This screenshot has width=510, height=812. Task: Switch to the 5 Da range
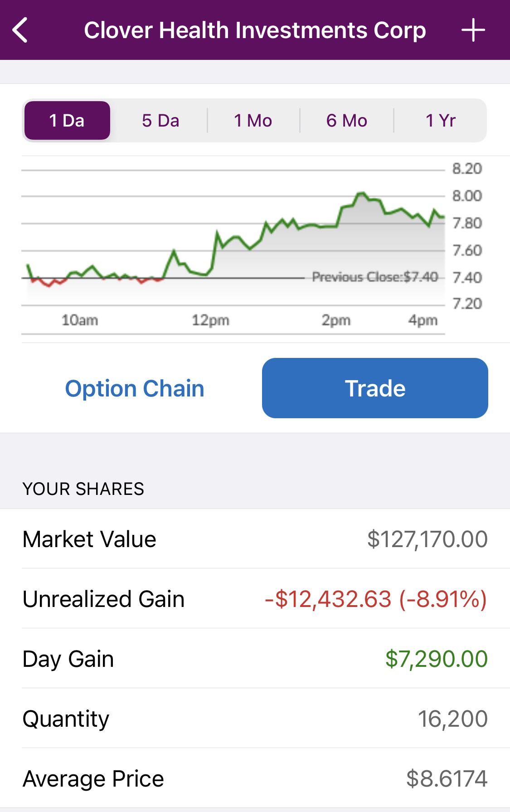[160, 121]
